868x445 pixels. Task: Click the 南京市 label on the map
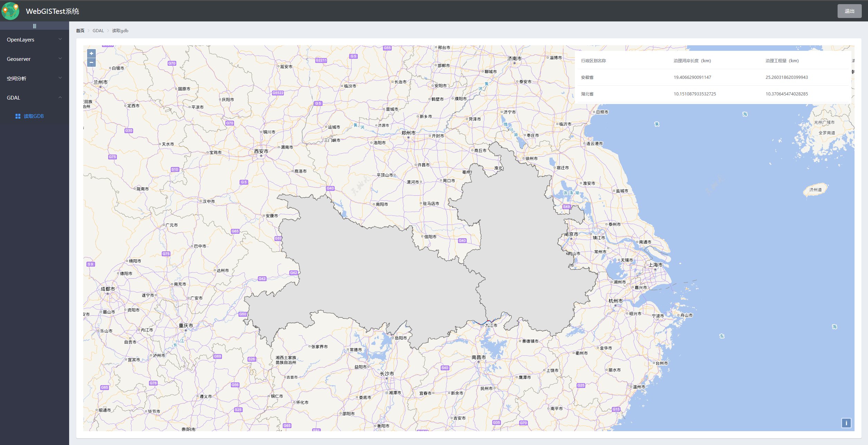tap(571, 234)
